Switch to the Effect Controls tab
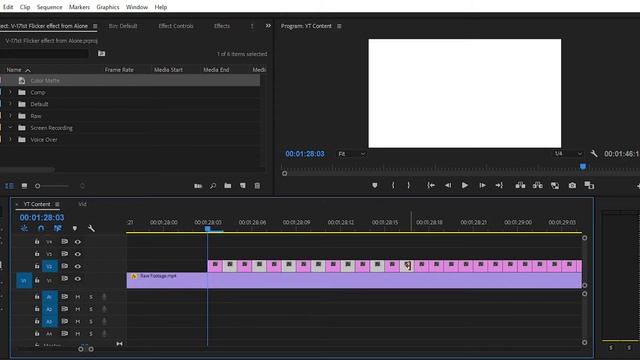Viewport: 640px width, 360px height. tap(176, 26)
